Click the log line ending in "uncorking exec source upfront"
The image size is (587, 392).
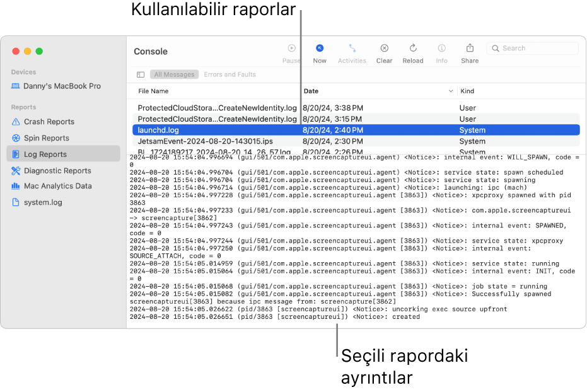[318, 309]
